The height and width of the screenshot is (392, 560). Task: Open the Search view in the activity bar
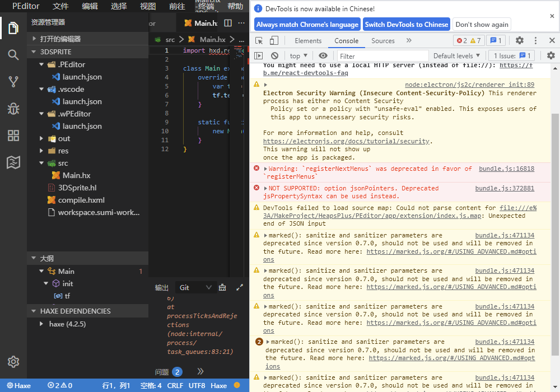coord(13,56)
